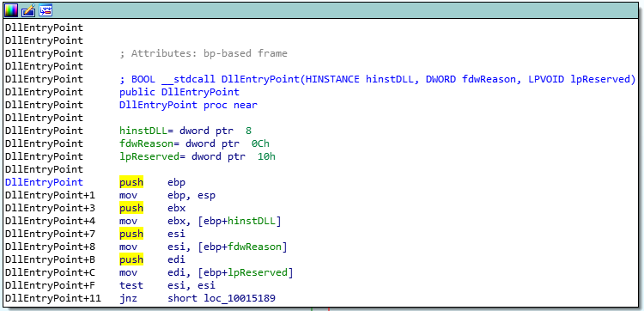Click 'DllEntryPoint proc near' line

pos(189,105)
